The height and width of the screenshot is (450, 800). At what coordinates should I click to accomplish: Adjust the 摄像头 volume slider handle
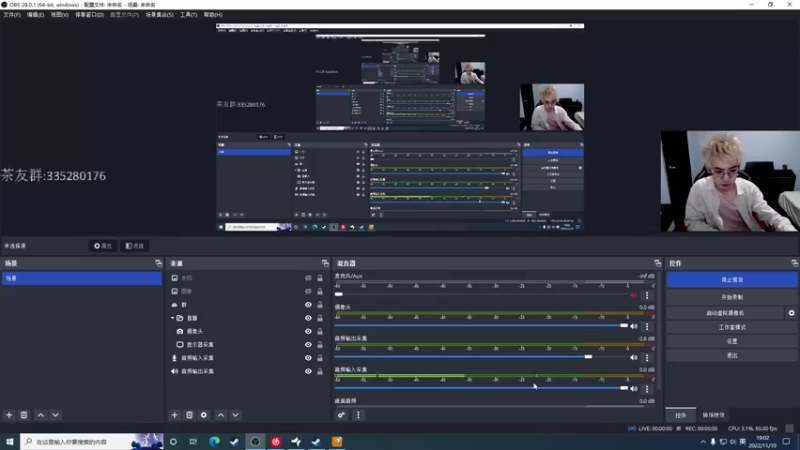[x=624, y=326]
